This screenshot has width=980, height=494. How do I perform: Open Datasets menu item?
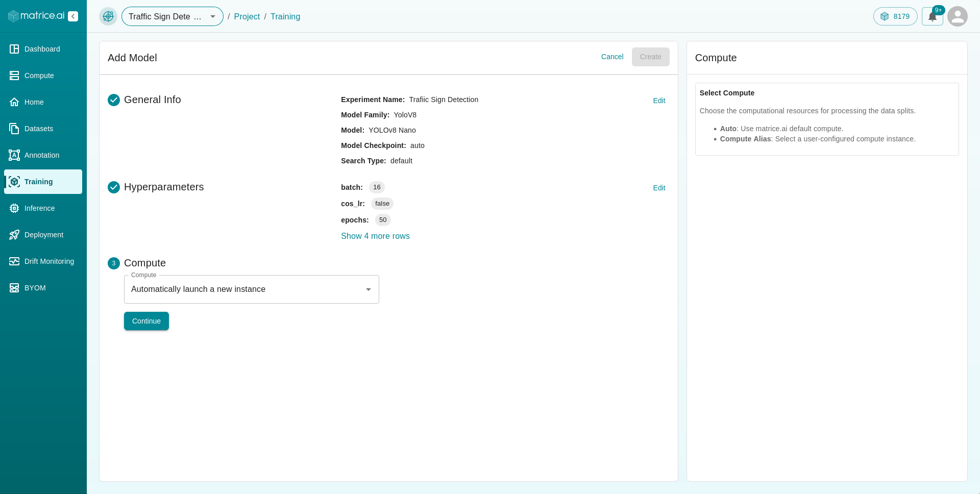tap(43, 129)
